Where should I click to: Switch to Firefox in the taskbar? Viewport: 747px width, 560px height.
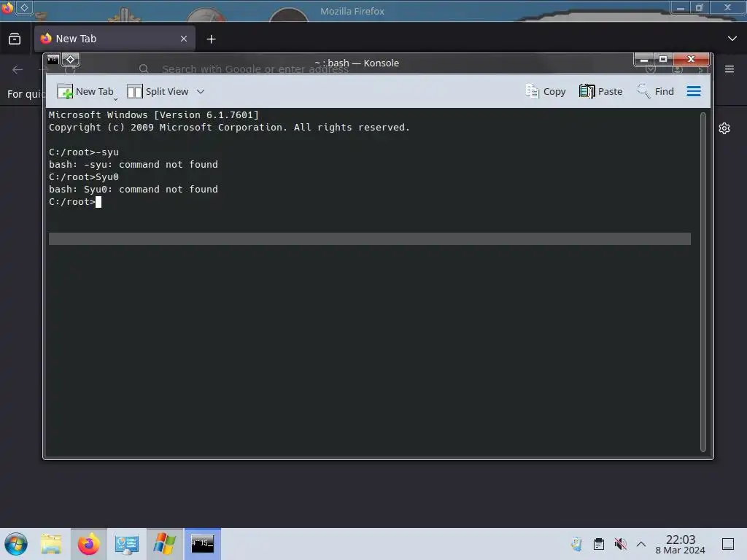pos(88,544)
